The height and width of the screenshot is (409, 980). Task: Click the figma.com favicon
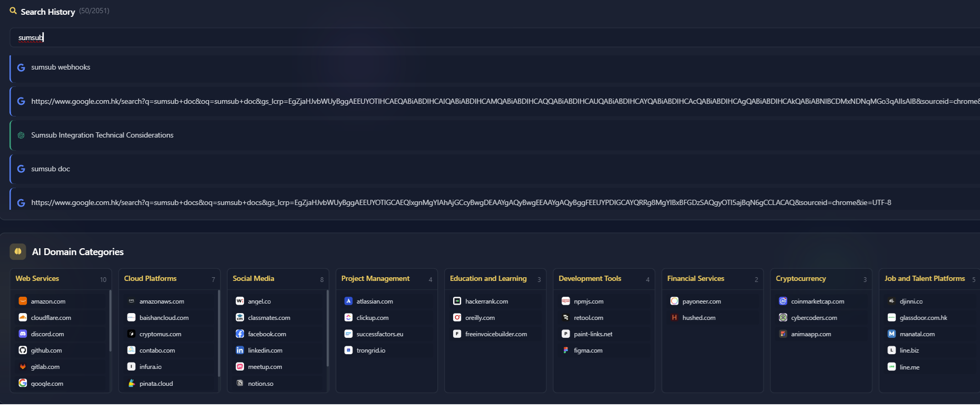tap(565, 350)
